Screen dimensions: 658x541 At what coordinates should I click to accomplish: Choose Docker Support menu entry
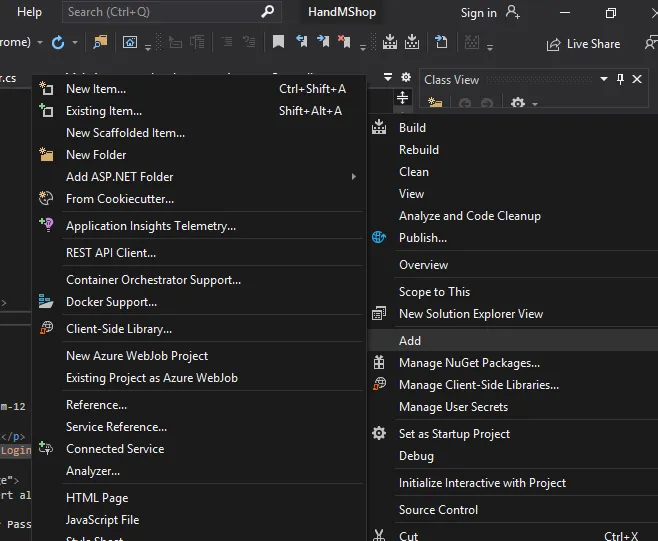click(111, 302)
